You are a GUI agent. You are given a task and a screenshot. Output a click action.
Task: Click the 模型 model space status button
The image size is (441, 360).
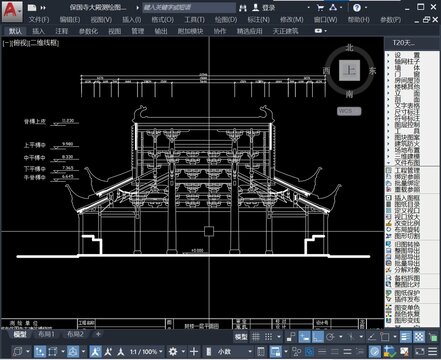(x=241, y=337)
